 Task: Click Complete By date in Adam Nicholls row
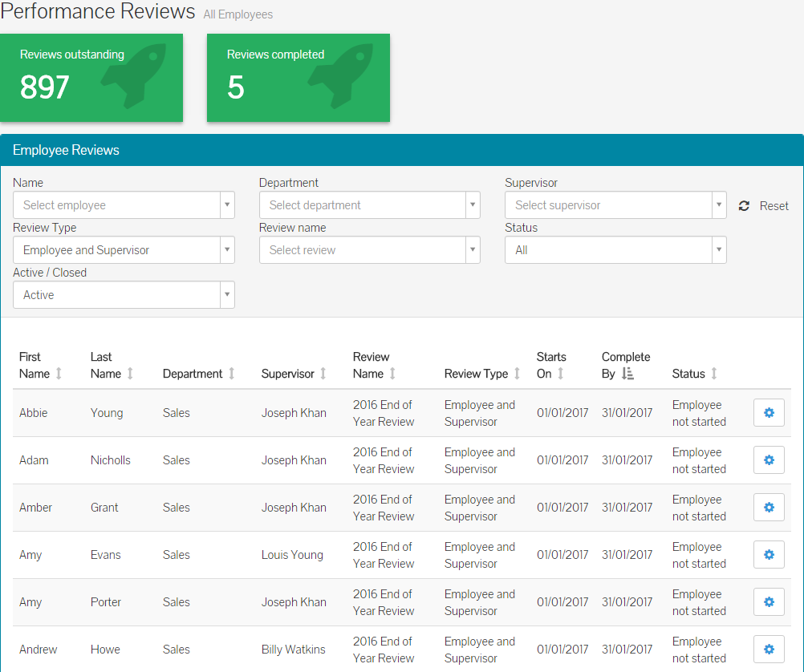[x=627, y=459]
